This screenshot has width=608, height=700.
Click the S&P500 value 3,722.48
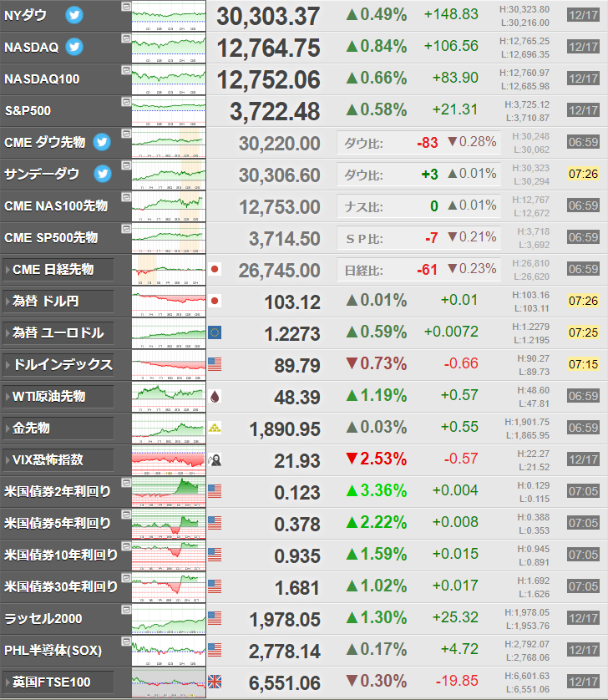pos(275,111)
